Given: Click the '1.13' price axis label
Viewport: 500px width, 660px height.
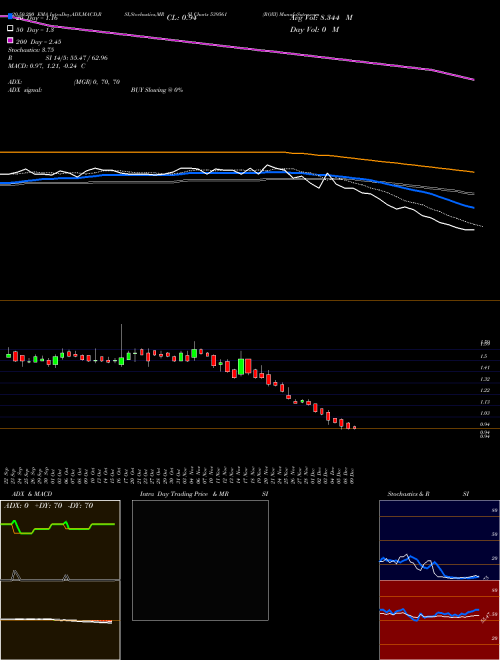Looking at the screenshot, I should 484,402.
